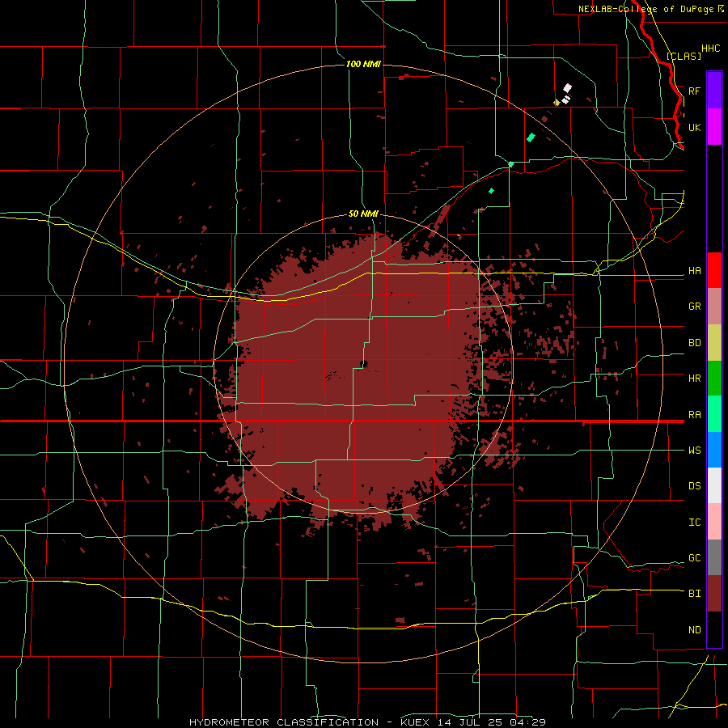Select the IC light pink legend swatch

click(x=714, y=522)
